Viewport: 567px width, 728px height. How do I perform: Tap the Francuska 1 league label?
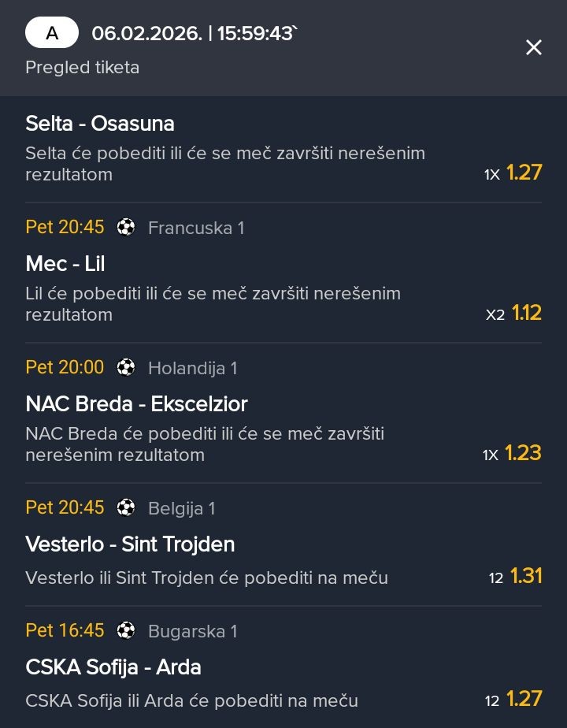[x=196, y=228]
